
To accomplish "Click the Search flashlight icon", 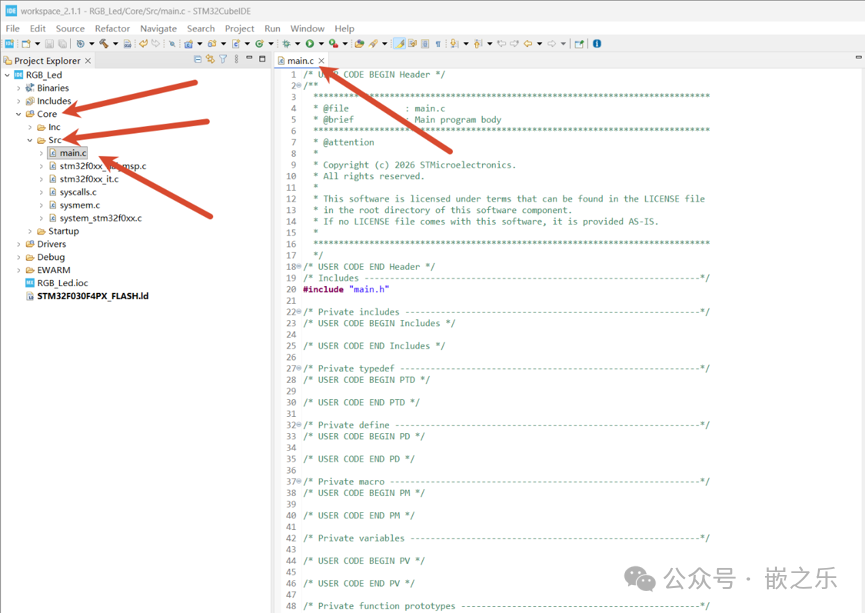I will 373,44.
